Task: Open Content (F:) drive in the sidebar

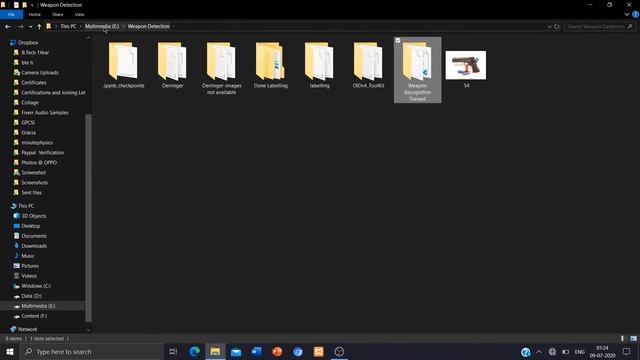Action: click(34, 316)
